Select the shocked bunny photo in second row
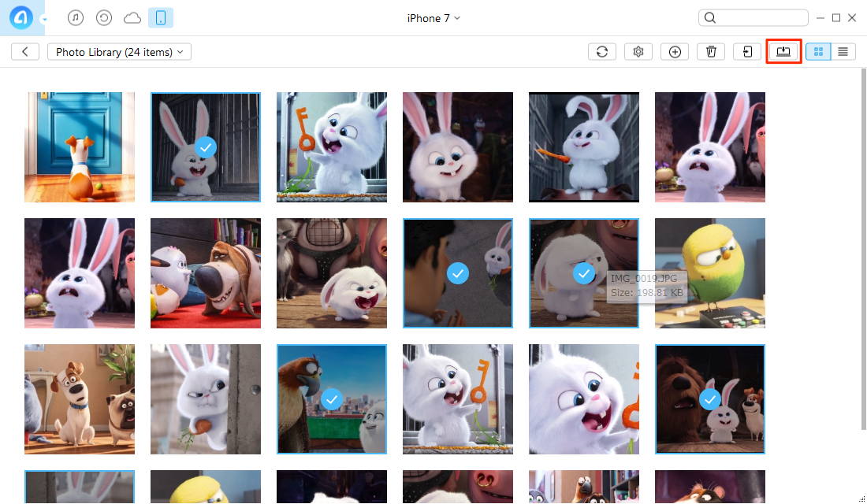This screenshot has height=504, width=867. pyautogui.click(x=80, y=273)
